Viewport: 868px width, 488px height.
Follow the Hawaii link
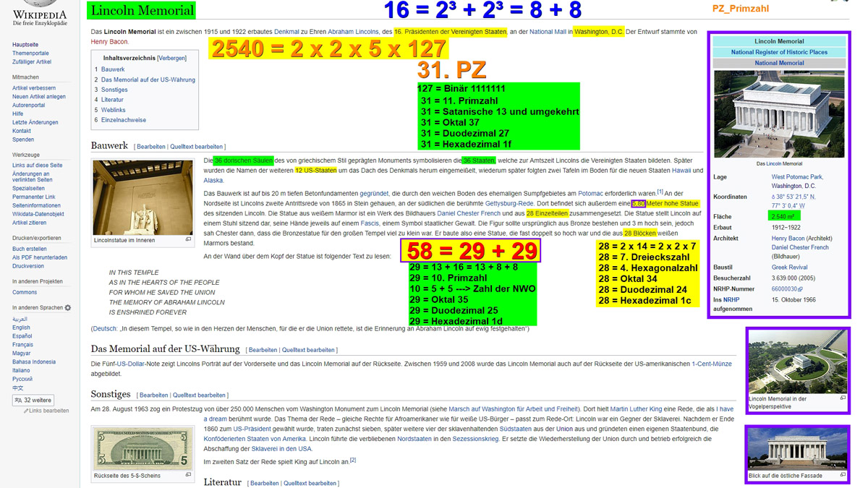[681, 171]
